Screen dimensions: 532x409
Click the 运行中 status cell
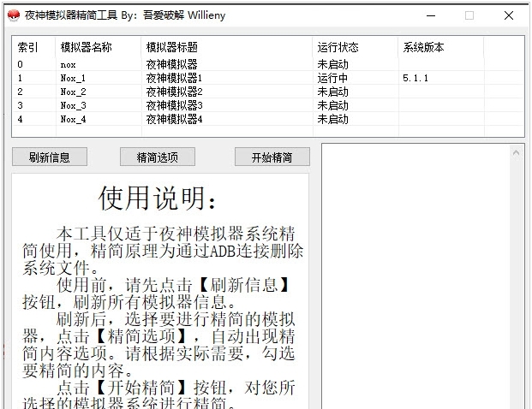tap(332, 78)
